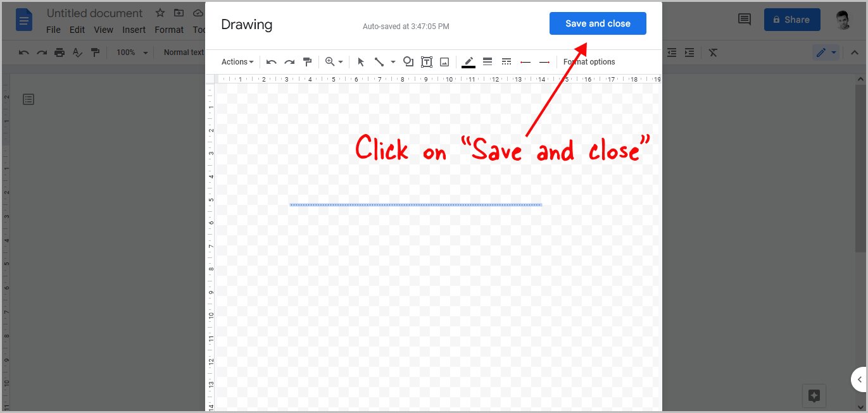The image size is (868, 413).
Task: Select the shape tool in the drawing toolbar
Action: [x=408, y=61]
